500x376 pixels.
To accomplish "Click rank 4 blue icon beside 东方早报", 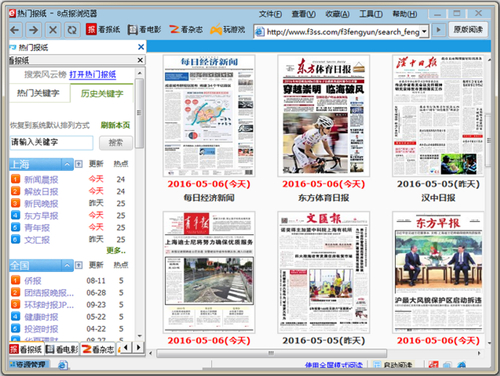I will 15,215.
